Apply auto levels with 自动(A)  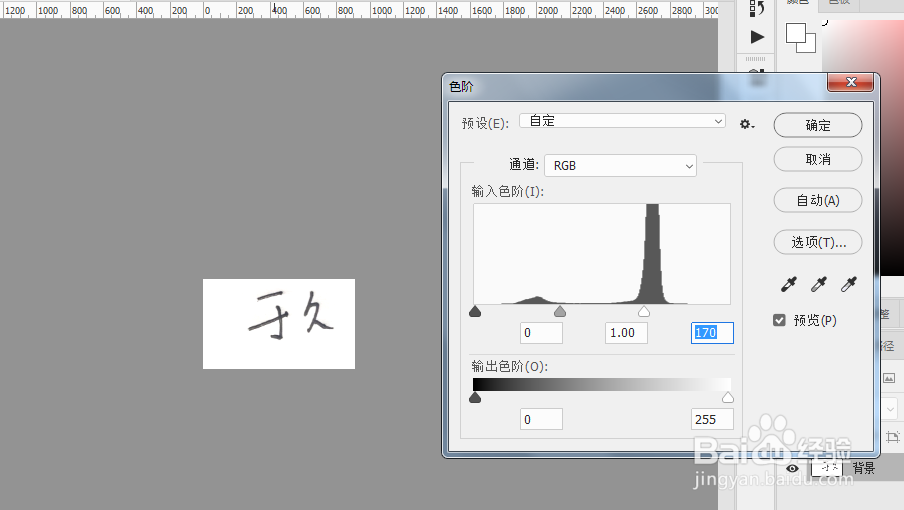[818, 201]
